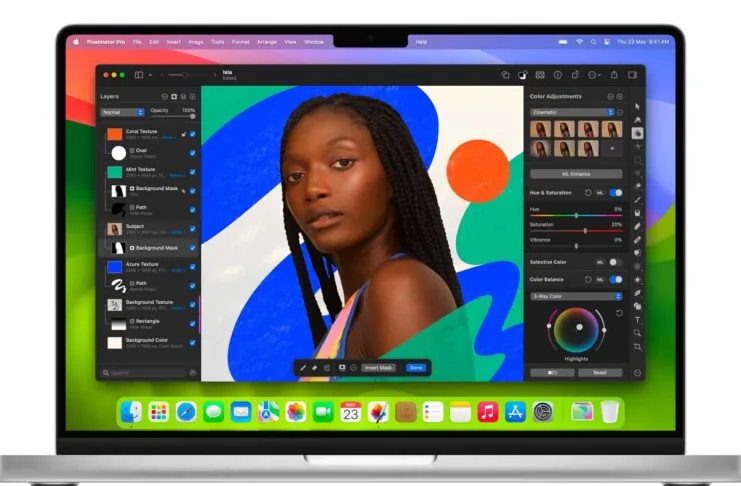This screenshot has height=486, width=741.
Task: Enable the Selective Color switch
Action: click(615, 262)
